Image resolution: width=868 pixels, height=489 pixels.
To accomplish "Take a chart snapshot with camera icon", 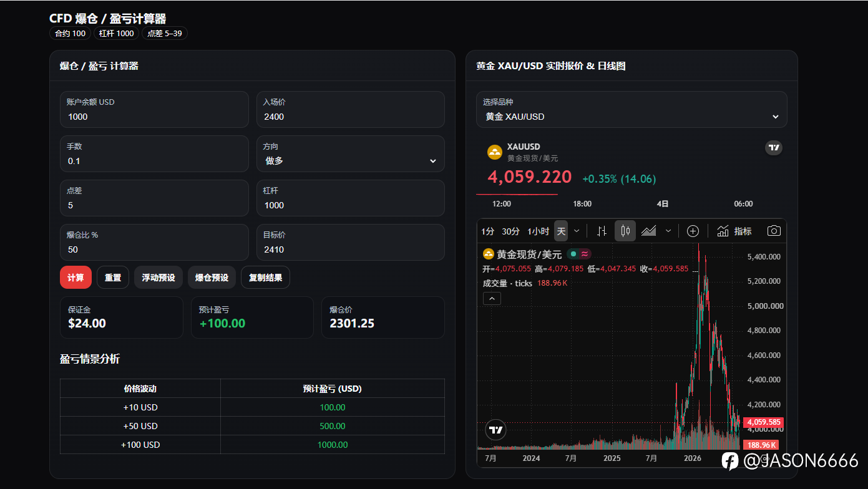I will (x=774, y=231).
